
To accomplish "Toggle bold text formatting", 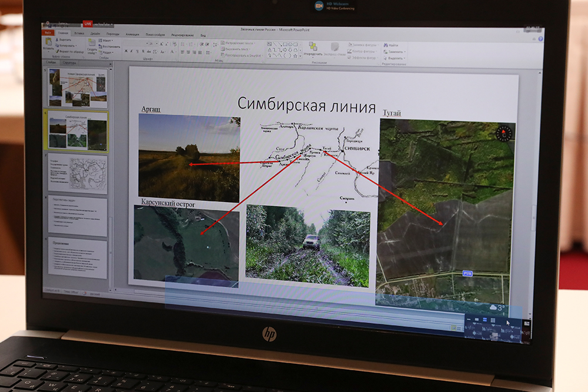I will pos(126,52).
